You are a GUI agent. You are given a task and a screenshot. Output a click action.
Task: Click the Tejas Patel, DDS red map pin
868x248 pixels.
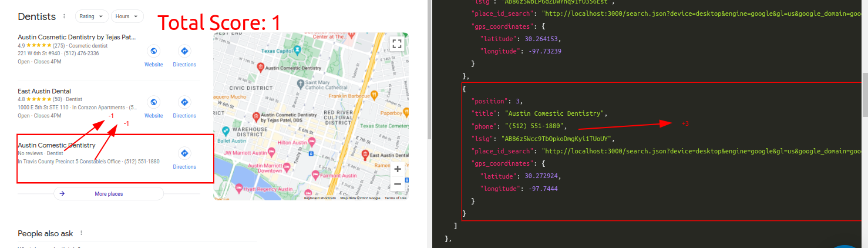point(255,116)
